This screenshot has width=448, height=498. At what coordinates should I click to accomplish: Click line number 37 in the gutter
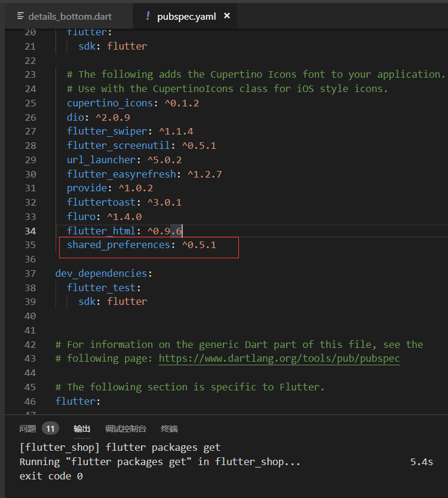[x=30, y=273]
